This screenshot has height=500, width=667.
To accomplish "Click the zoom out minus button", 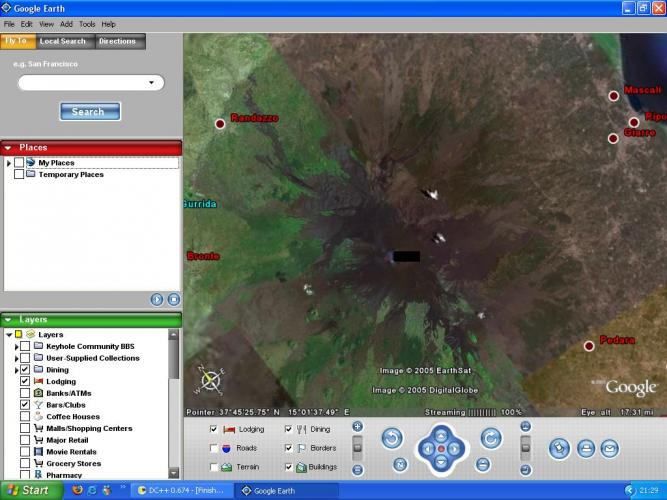I will [357, 469].
